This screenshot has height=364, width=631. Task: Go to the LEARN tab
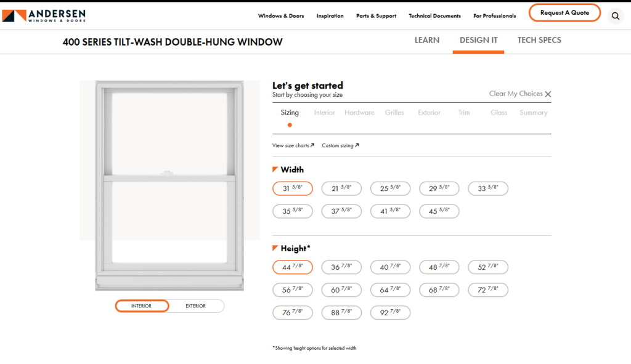pos(427,40)
